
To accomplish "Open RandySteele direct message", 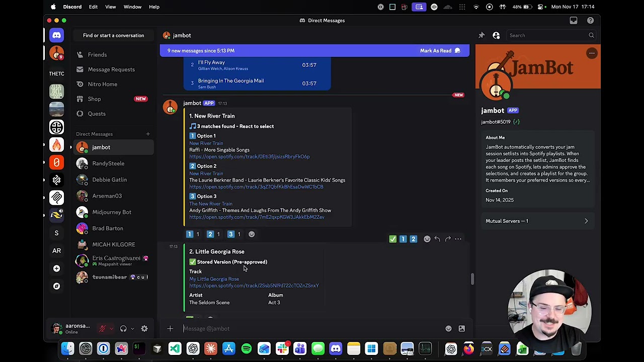I will pos(113,163).
